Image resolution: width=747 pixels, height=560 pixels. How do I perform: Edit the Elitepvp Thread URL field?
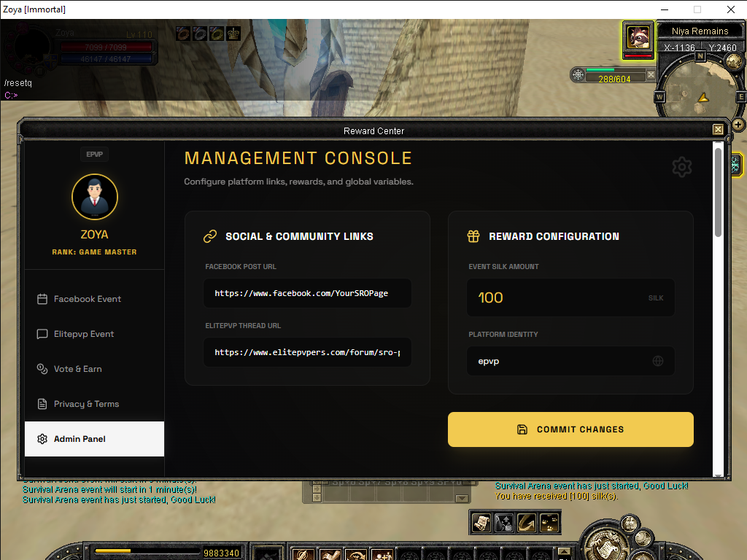click(x=307, y=352)
